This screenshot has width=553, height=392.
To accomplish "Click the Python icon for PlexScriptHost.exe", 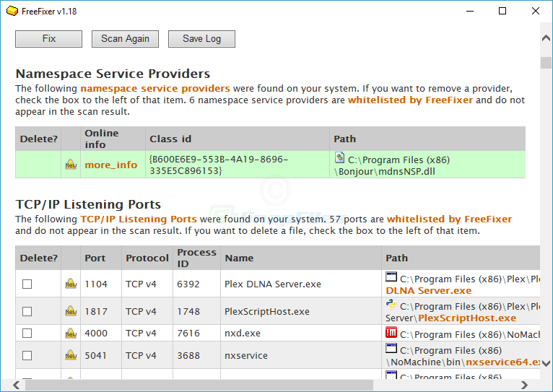I will click(391, 304).
